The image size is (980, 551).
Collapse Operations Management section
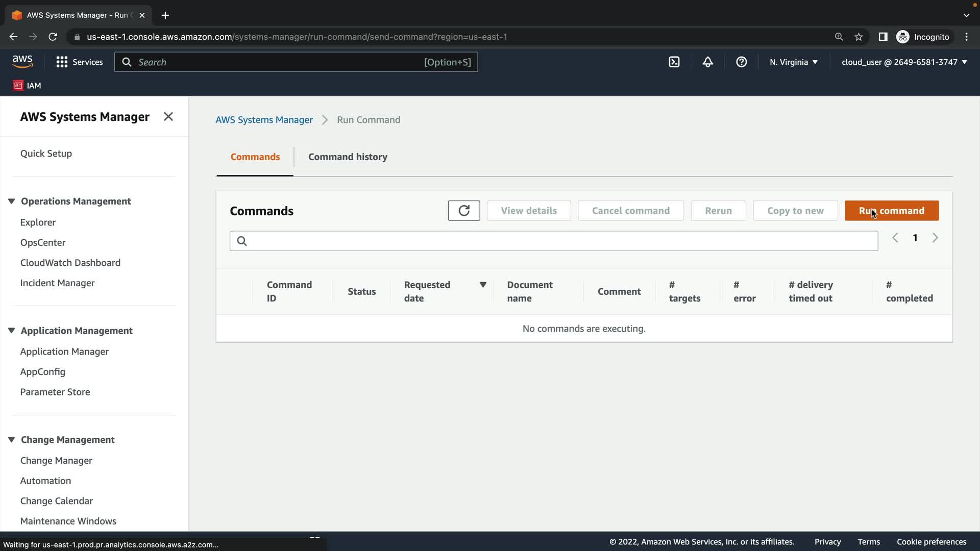click(x=11, y=201)
